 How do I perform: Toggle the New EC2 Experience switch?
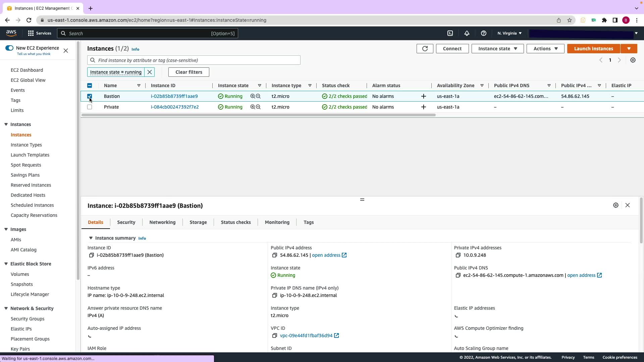point(9,48)
